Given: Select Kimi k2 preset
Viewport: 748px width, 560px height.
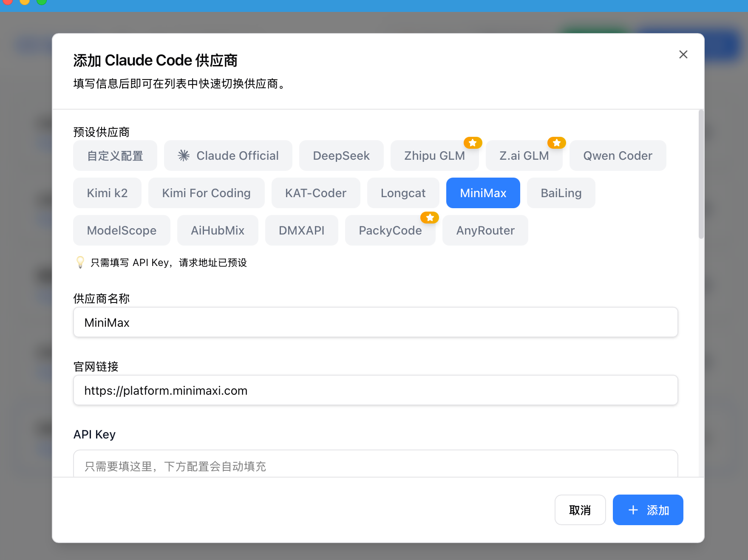Looking at the screenshot, I should click(x=107, y=193).
